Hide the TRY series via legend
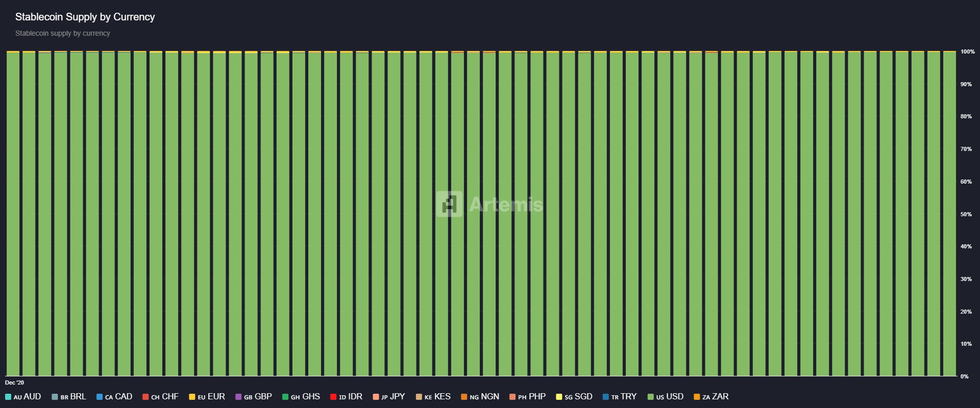Viewport: 980px width, 408px height. pos(620,397)
